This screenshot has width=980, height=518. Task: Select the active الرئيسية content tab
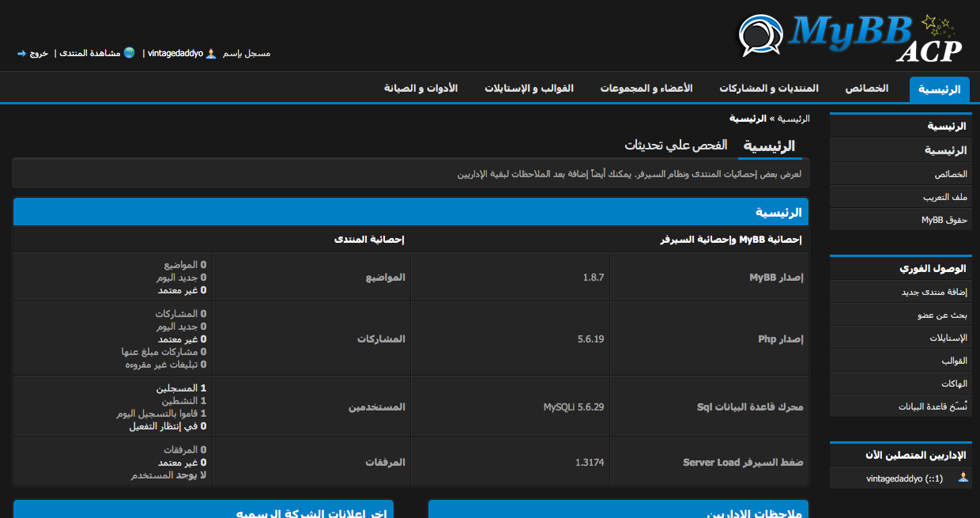point(770,146)
